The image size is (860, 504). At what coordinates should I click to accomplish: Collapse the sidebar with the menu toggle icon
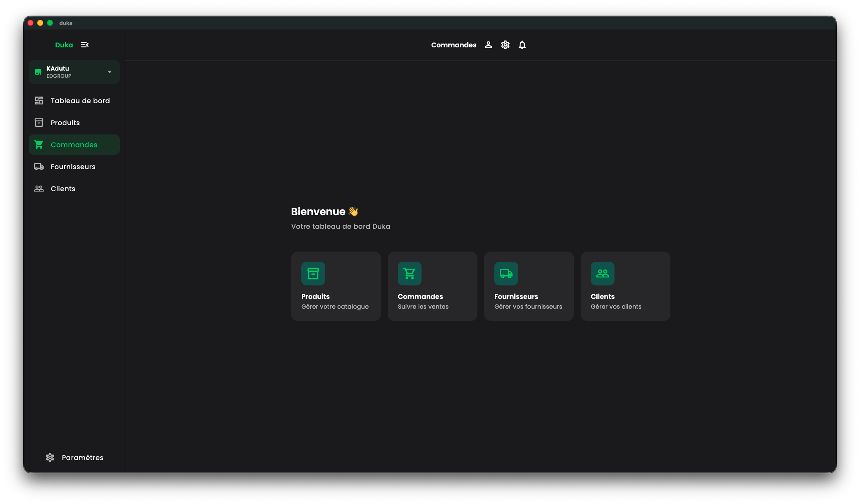coord(85,45)
